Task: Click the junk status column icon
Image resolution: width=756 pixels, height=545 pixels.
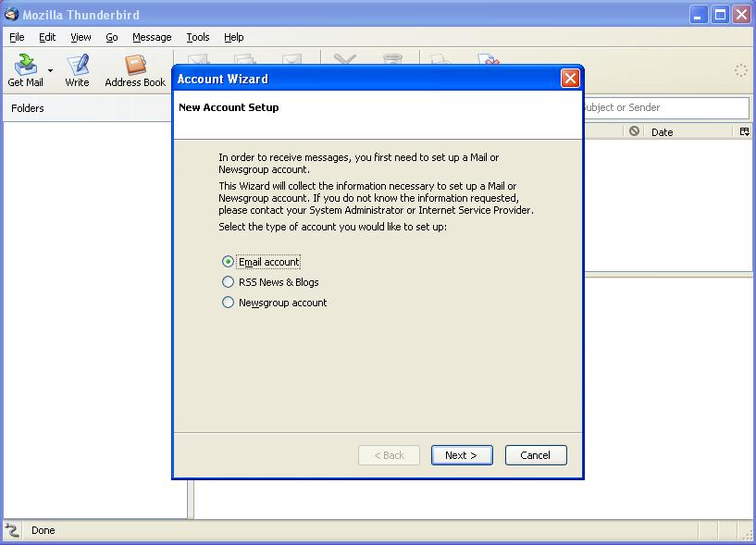Action: pyautogui.click(x=634, y=131)
